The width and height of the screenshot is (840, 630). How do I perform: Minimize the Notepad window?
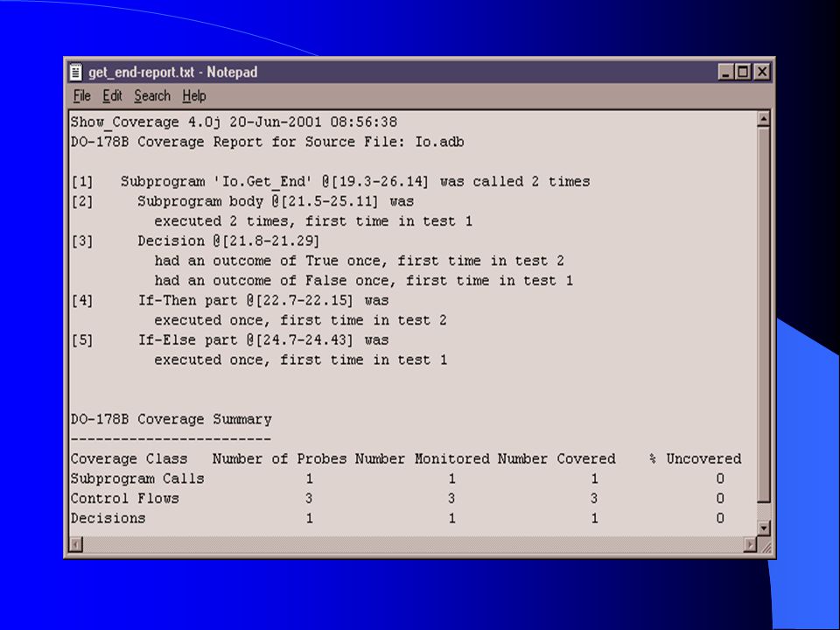click(725, 72)
